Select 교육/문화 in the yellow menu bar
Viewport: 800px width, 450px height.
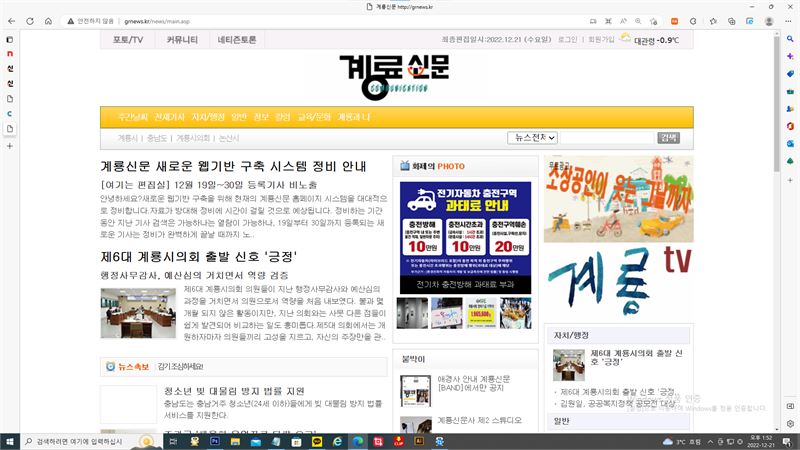[314, 117]
